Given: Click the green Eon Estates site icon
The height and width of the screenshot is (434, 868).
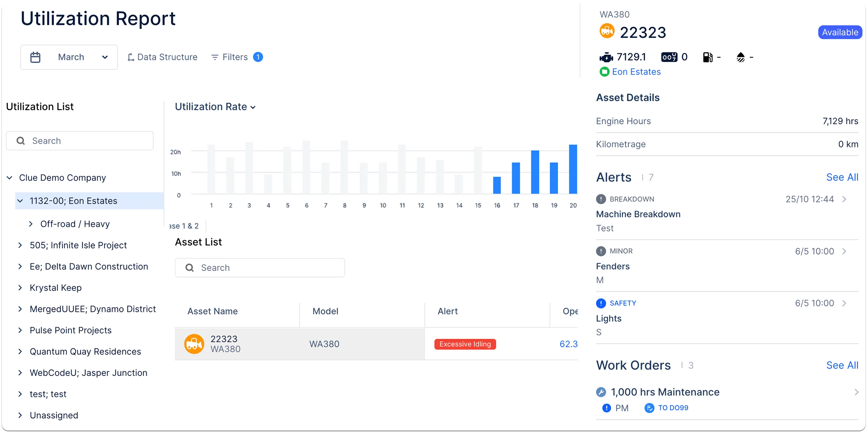Looking at the screenshot, I should [604, 72].
